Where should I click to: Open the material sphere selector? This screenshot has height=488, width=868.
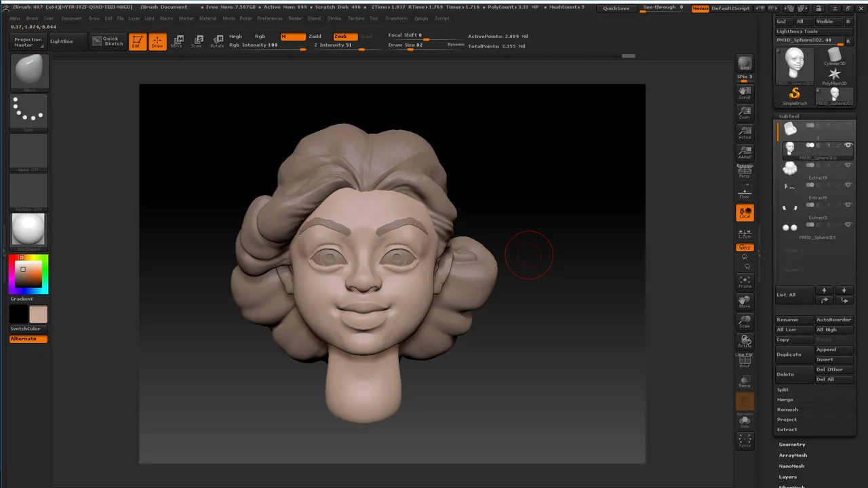(x=29, y=232)
